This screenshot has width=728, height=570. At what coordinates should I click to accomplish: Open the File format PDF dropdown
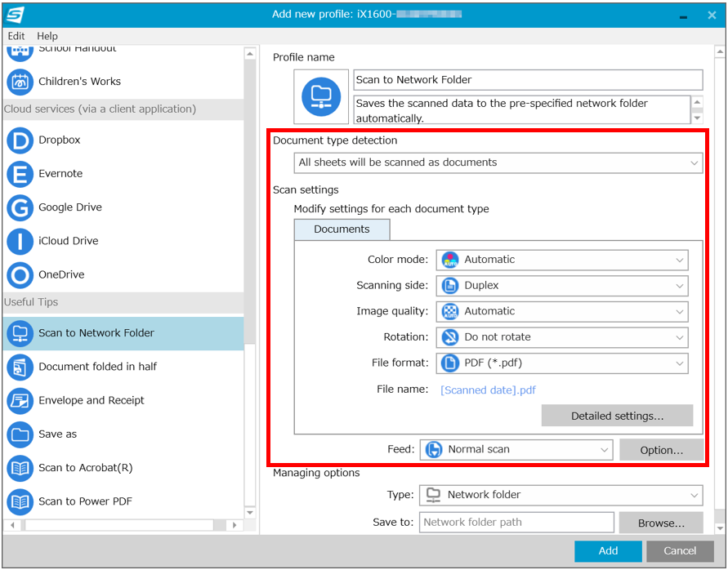point(562,363)
